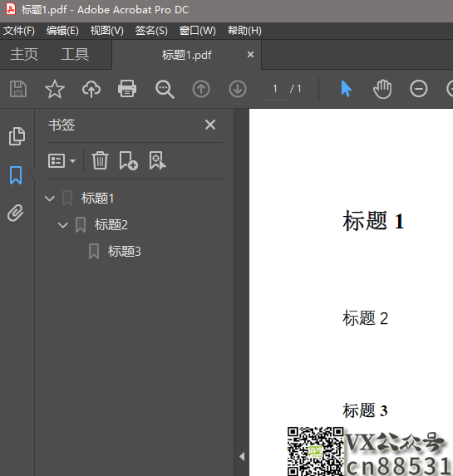Viewport: 453px width, 476px height.
Task: Collapse the 标题1 bookmark
Action: [50, 199]
